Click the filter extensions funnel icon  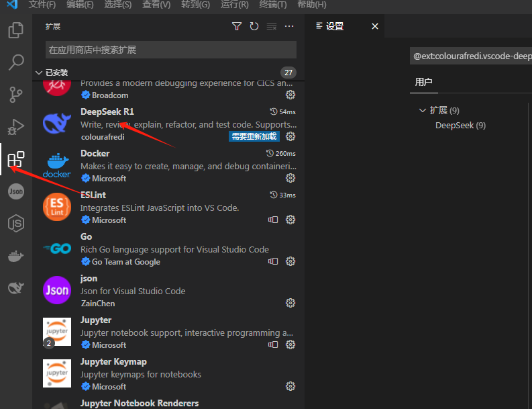pos(237,26)
